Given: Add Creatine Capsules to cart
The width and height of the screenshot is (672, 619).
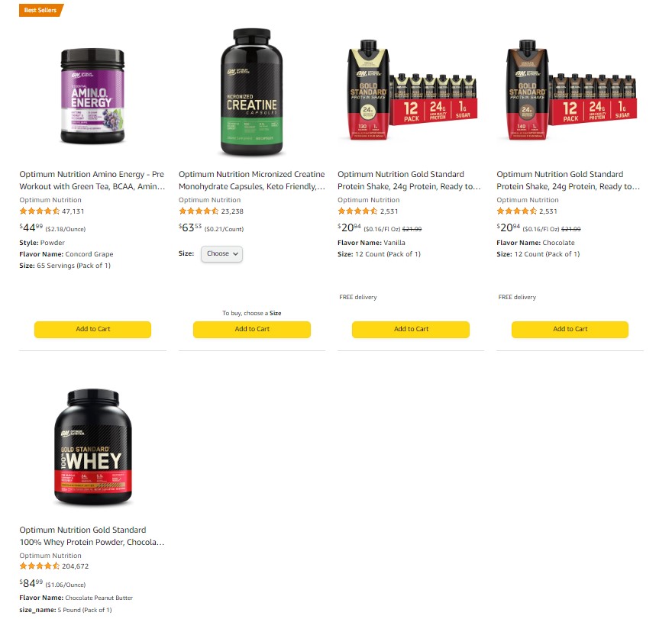Looking at the screenshot, I should click(252, 330).
